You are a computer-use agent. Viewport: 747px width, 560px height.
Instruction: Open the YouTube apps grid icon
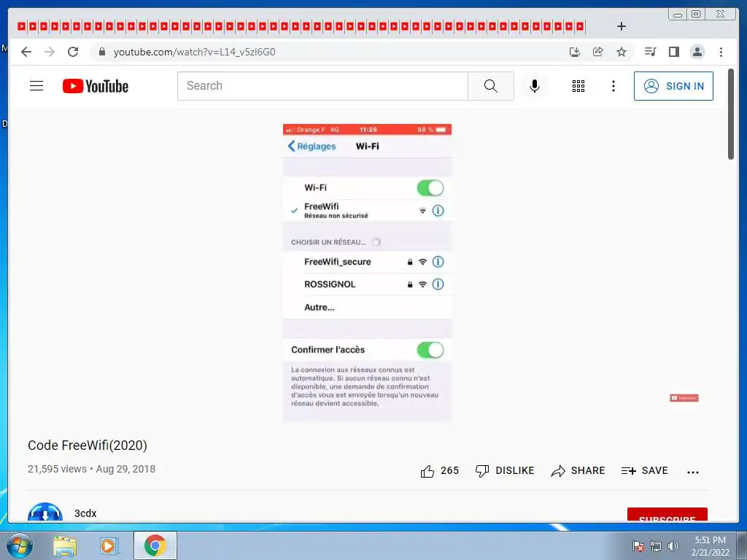[x=578, y=86]
